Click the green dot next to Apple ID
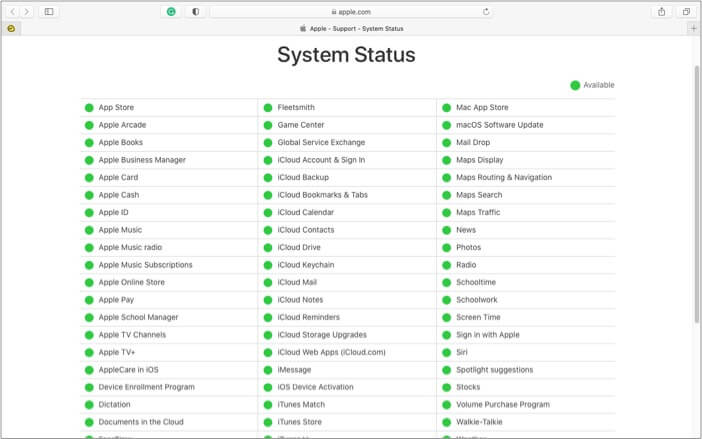702x439 pixels. tap(89, 213)
